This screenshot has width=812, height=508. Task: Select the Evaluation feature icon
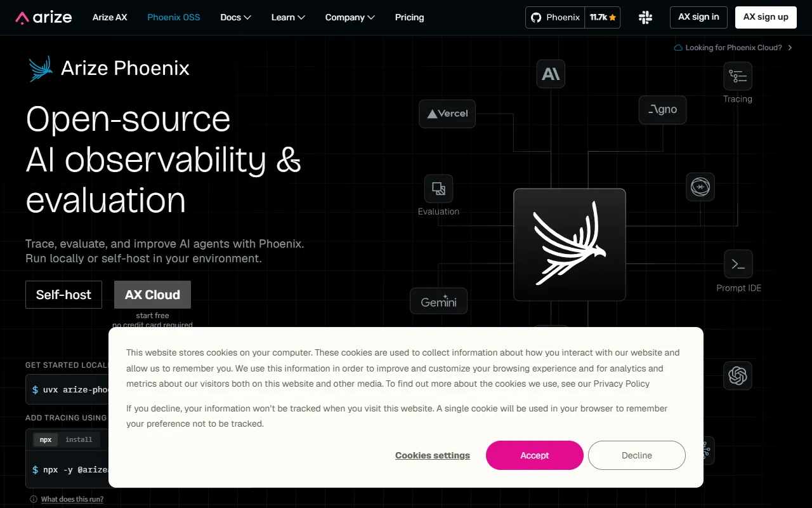[x=438, y=189]
